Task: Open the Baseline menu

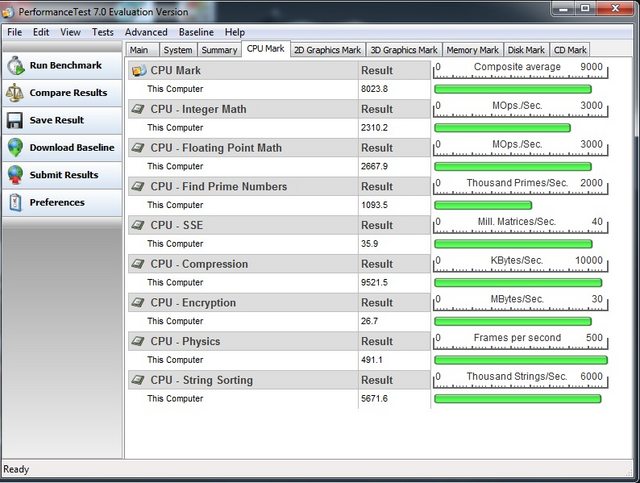Action: pyautogui.click(x=196, y=32)
